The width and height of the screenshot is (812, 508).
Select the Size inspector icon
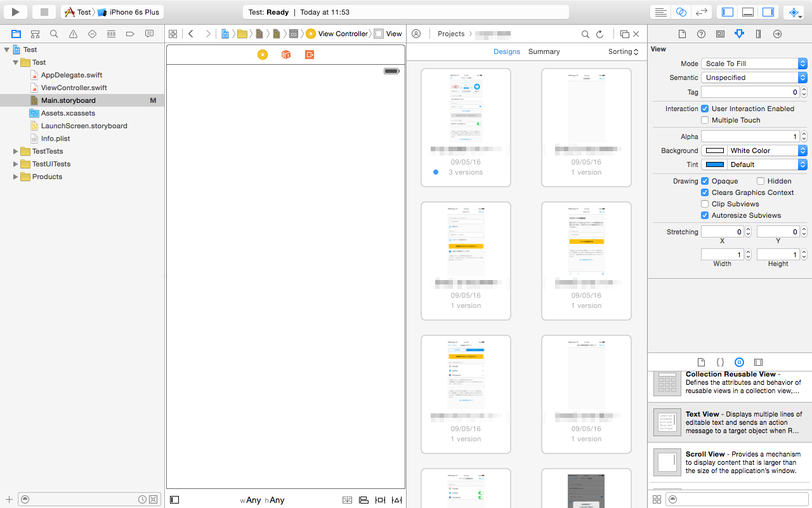point(758,34)
